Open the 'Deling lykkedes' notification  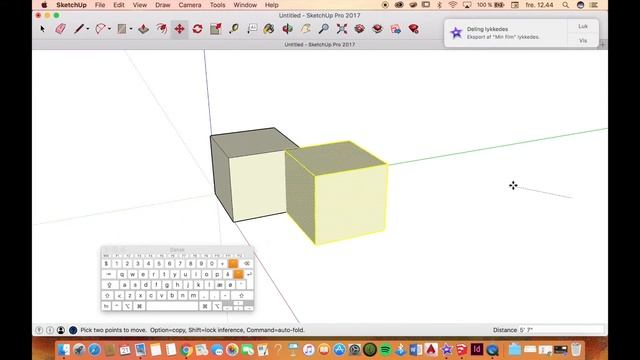[x=506, y=33]
